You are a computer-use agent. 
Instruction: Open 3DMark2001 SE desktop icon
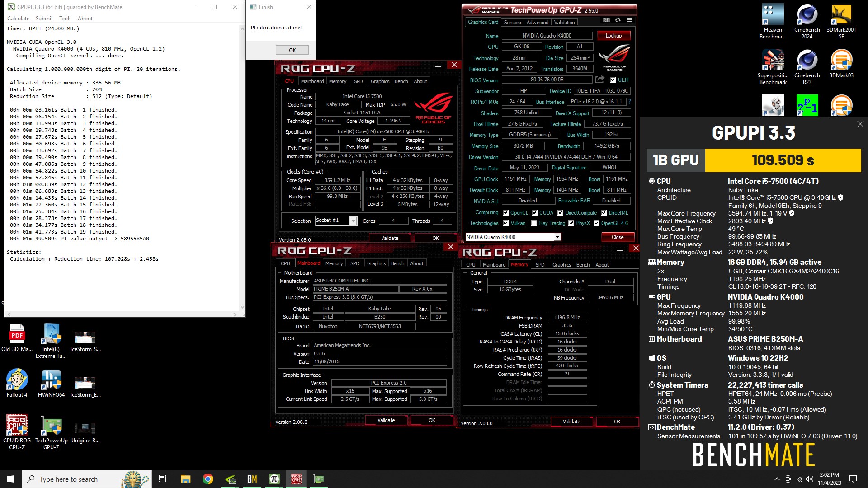click(x=841, y=21)
